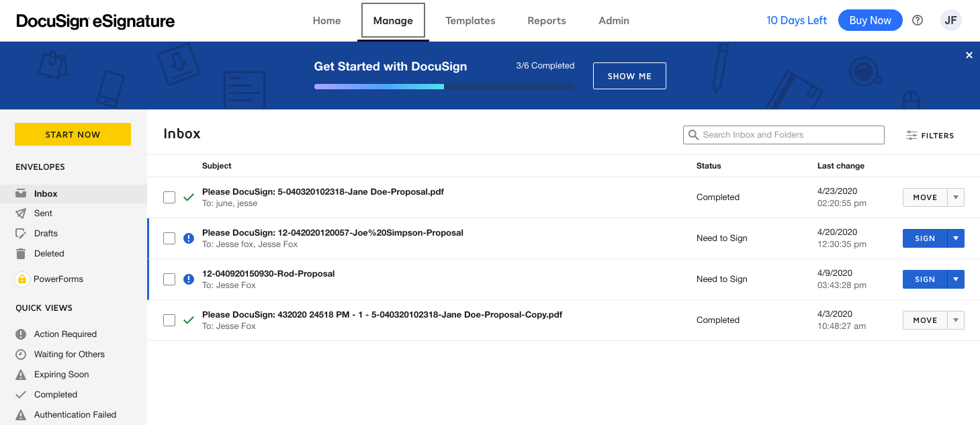The image size is (980, 425).
Task: Click blue alert icon on Joe%20Simpson-Proposal row
Action: click(x=189, y=238)
